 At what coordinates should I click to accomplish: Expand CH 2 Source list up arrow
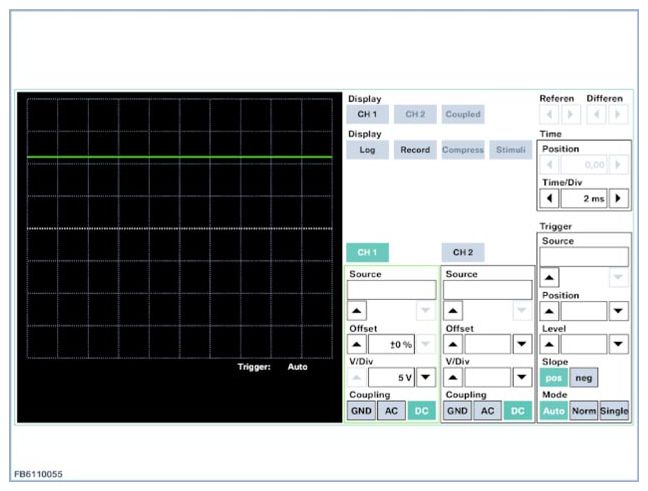454,311
